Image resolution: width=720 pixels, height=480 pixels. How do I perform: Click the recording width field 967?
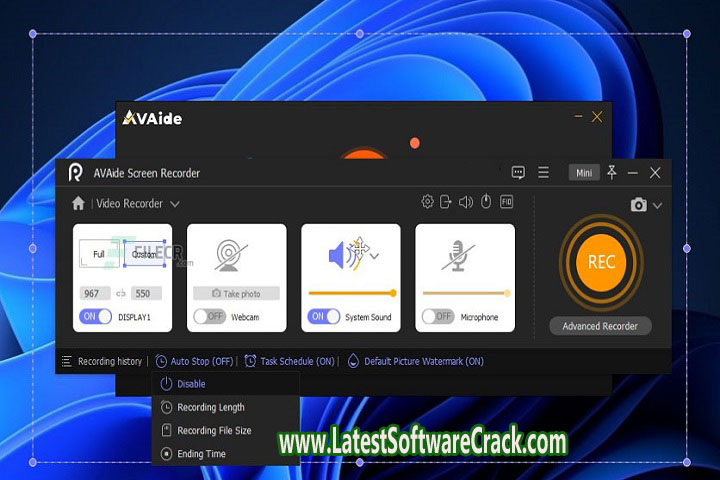[96, 294]
